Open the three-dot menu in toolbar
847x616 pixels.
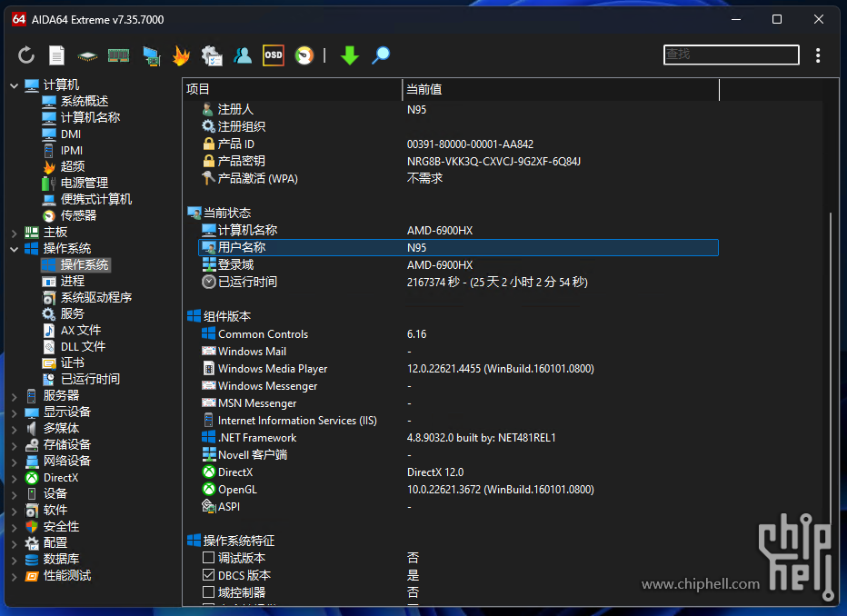click(x=818, y=55)
